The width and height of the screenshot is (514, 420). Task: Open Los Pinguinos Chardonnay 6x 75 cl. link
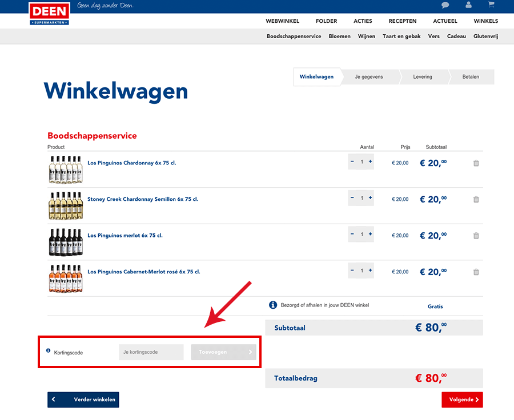coord(132,163)
